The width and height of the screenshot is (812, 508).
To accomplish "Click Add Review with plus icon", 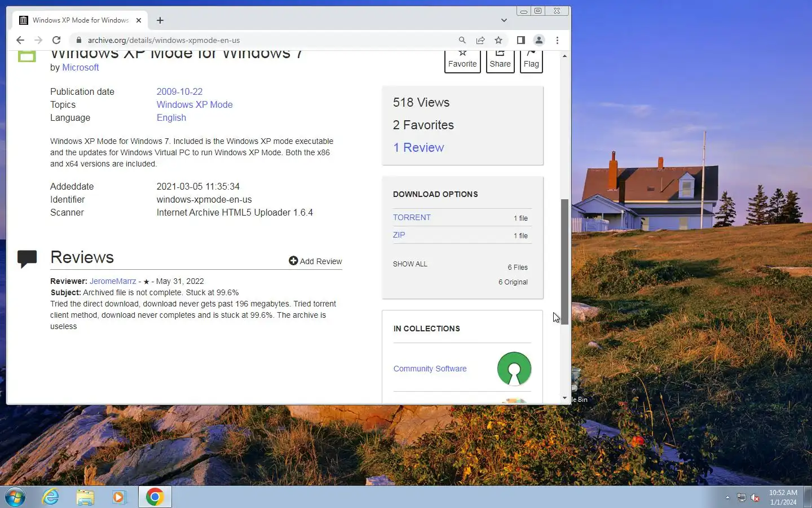I will [315, 261].
